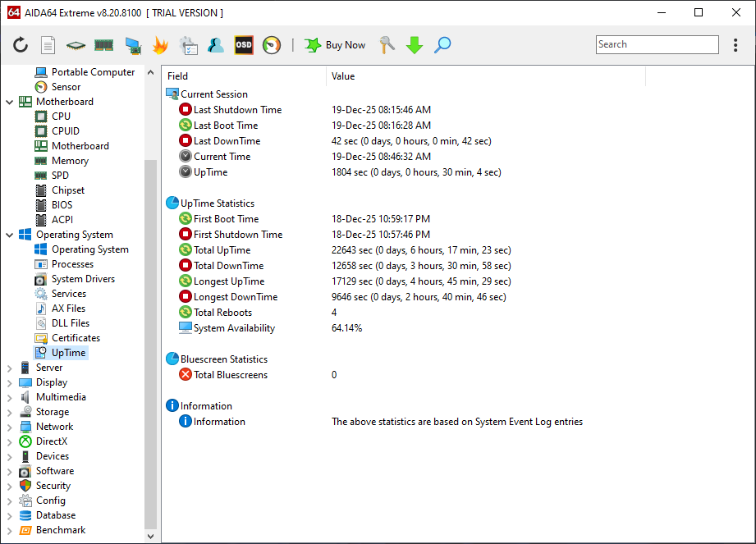Click the CPU chip toolbar icon

(76, 45)
